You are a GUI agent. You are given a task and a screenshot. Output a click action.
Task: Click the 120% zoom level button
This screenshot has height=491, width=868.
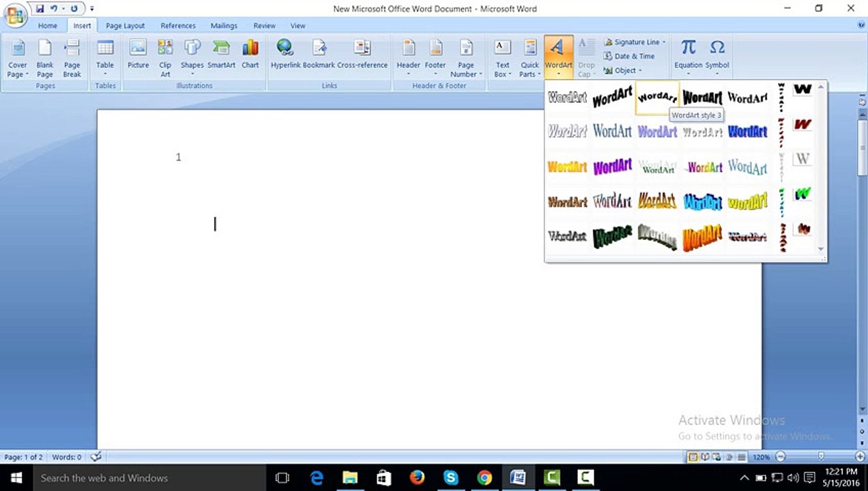pos(762,457)
